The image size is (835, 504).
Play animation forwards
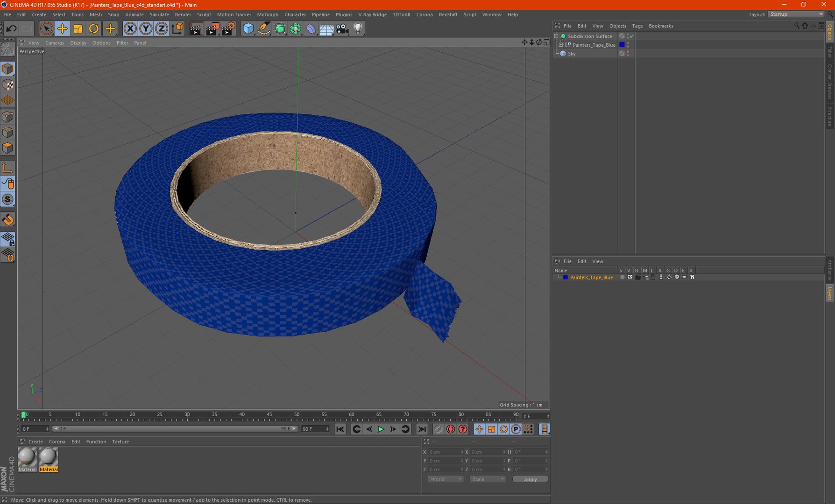point(381,429)
